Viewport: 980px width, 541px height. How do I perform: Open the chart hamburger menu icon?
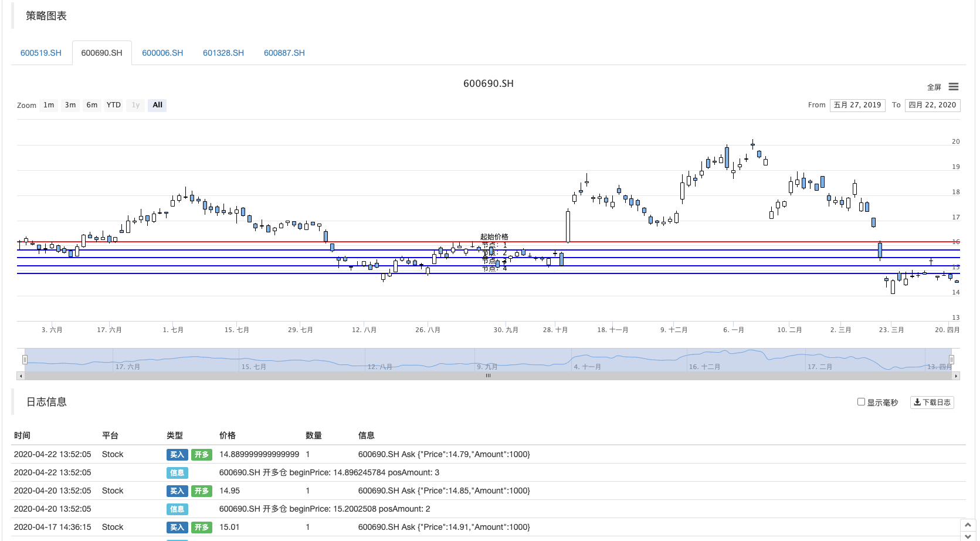[x=954, y=87]
